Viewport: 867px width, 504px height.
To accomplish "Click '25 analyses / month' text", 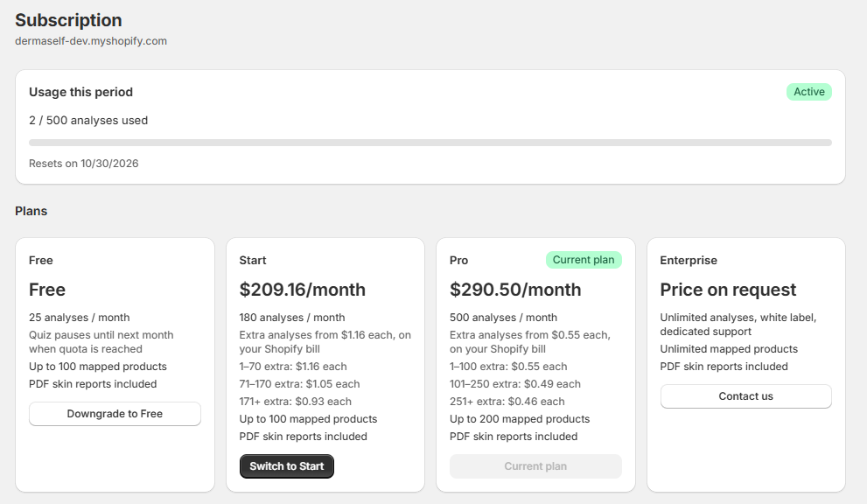I will click(79, 318).
